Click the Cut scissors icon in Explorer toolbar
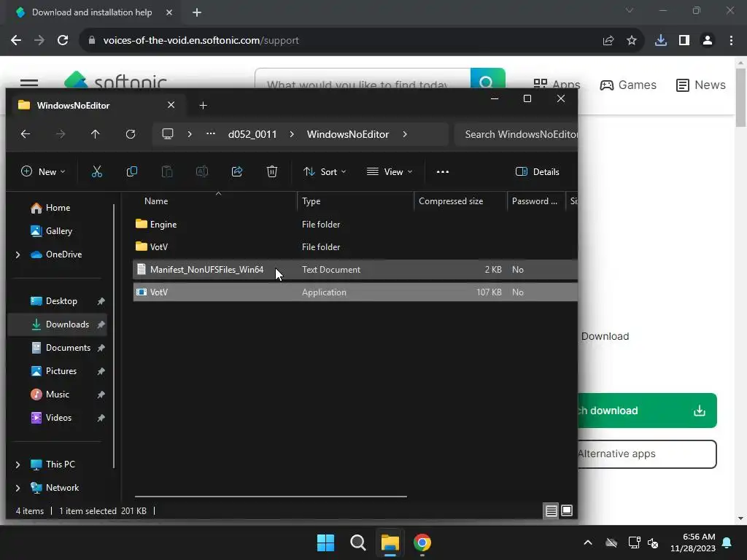The width and height of the screenshot is (747, 560). tap(97, 172)
